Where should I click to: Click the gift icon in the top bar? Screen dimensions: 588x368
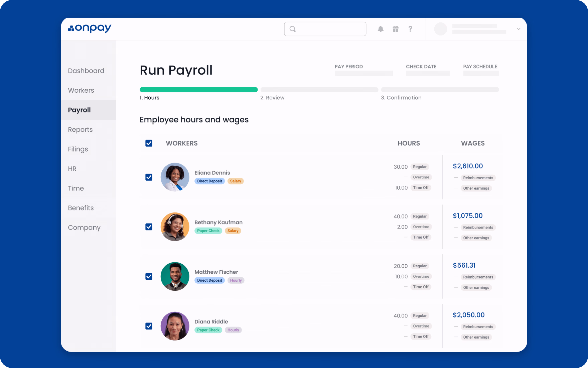tap(396, 29)
